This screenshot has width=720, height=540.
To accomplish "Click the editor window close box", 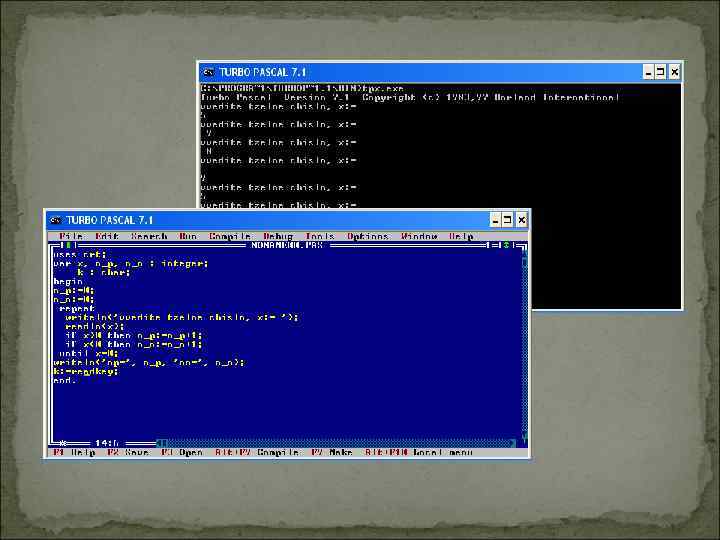I will 68,246.
